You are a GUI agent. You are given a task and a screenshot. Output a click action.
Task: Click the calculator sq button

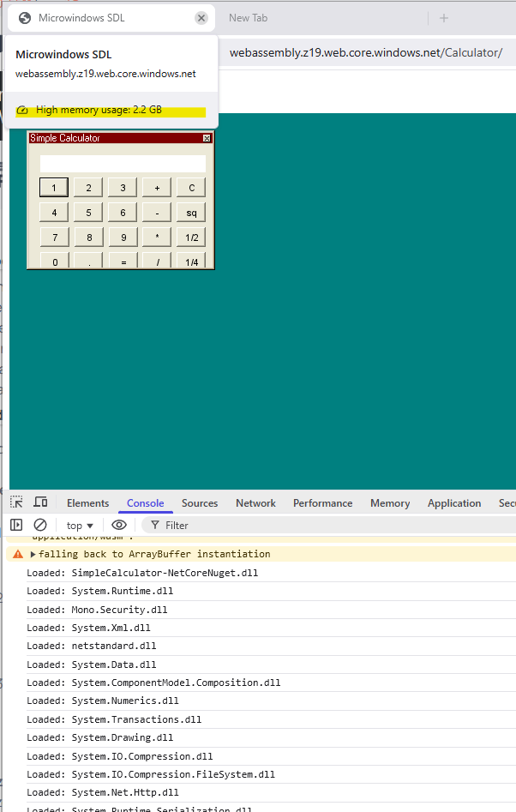click(191, 213)
